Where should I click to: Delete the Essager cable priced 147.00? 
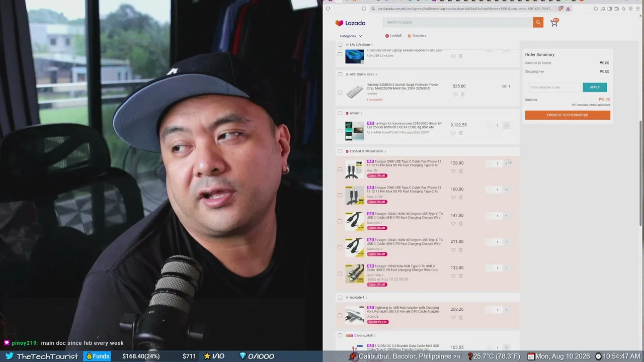pyautogui.click(x=461, y=224)
